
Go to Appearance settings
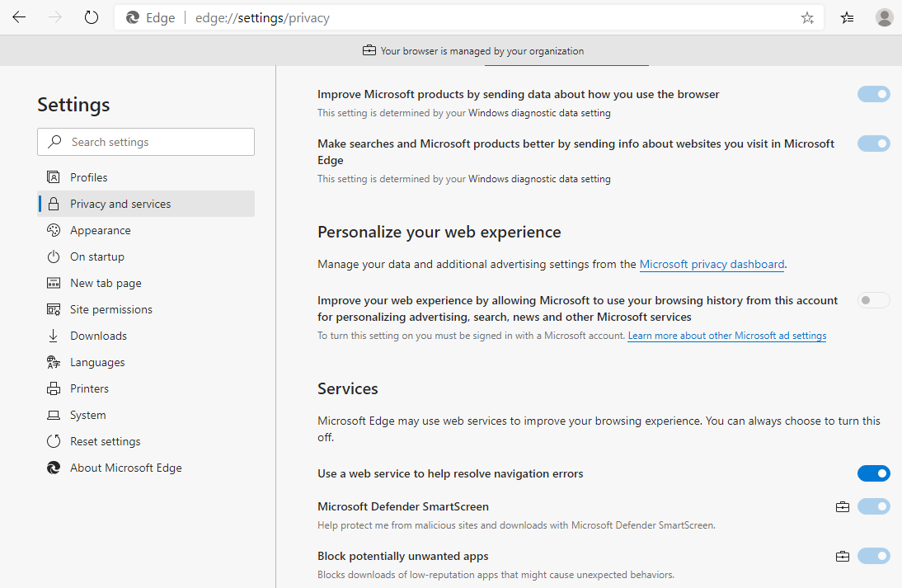(x=146, y=230)
